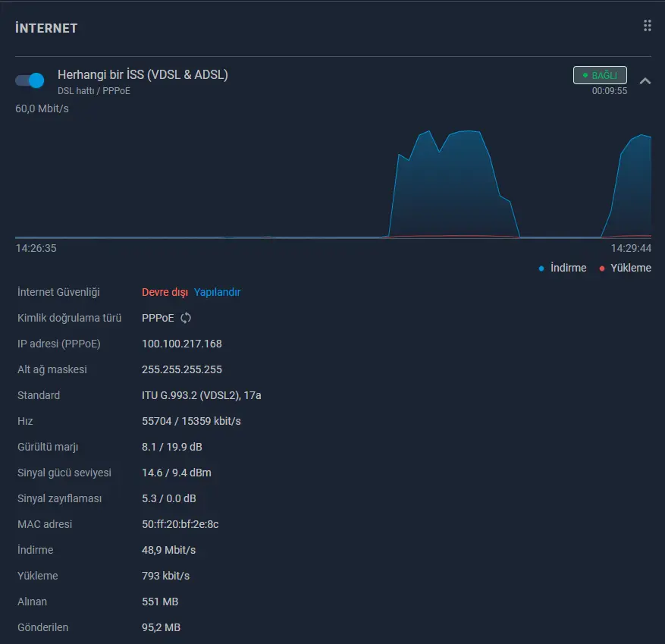Click the 60,0 Mbit/s graph scale label
Viewport: 665px width, 644px height.
click(42, 108)
